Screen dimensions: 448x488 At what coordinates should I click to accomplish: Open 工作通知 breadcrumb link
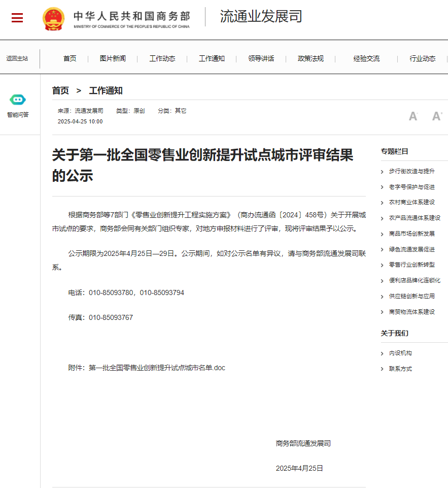[x=106, y=91]
